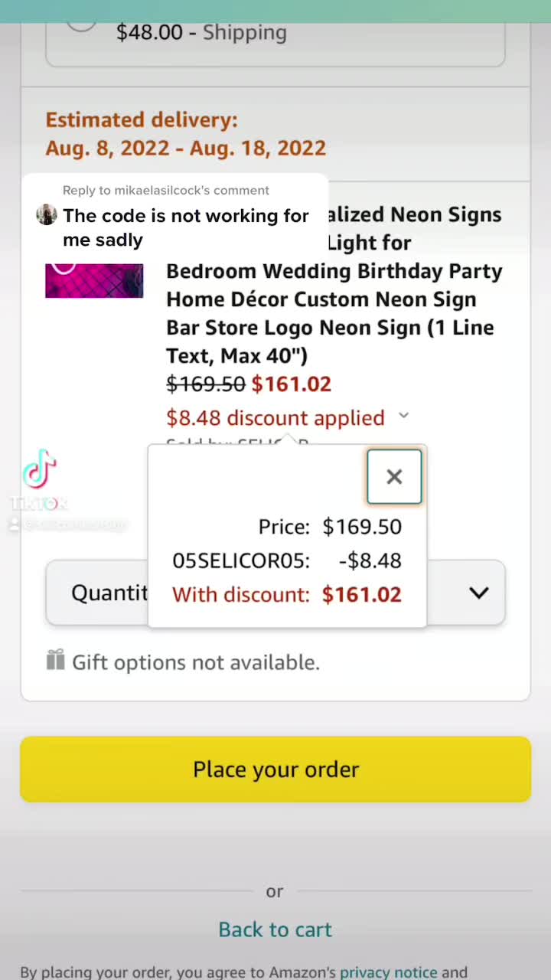Click the Place your order button
Screen dimensions: 551x980
click(275, 769)
